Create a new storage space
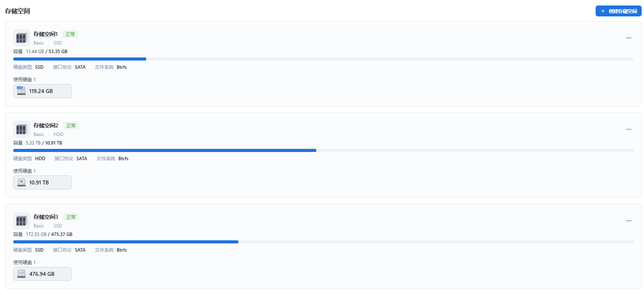 coord(618,11)
